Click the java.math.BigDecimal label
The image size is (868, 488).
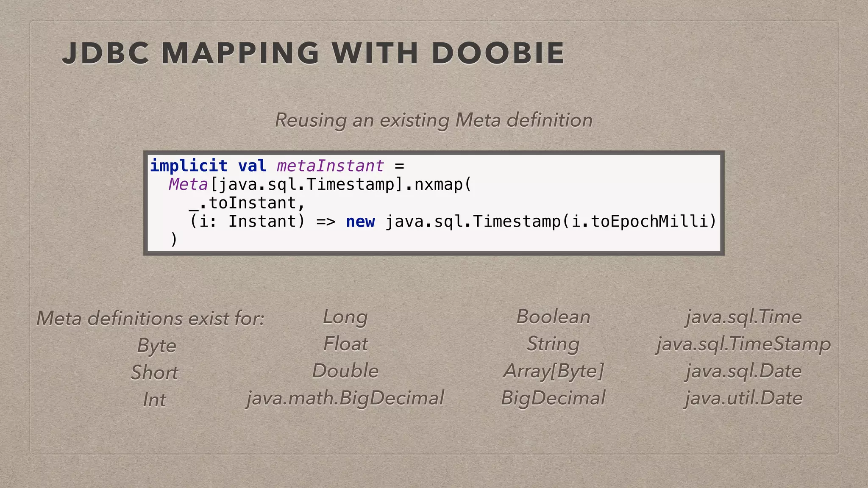345,398
